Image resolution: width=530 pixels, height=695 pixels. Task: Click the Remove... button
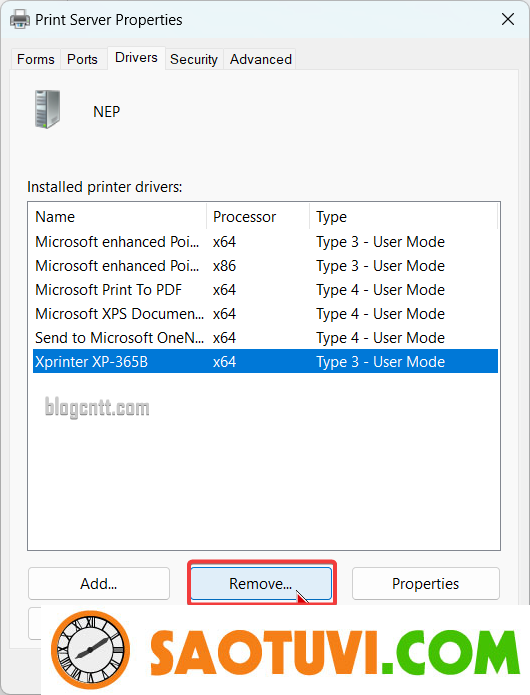(261, 583)
